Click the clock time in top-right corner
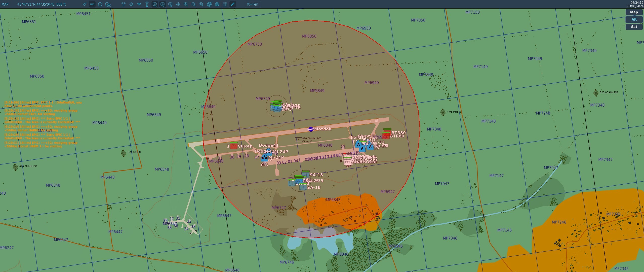Screen dimensions: 644x272 [x=637, y=3]
